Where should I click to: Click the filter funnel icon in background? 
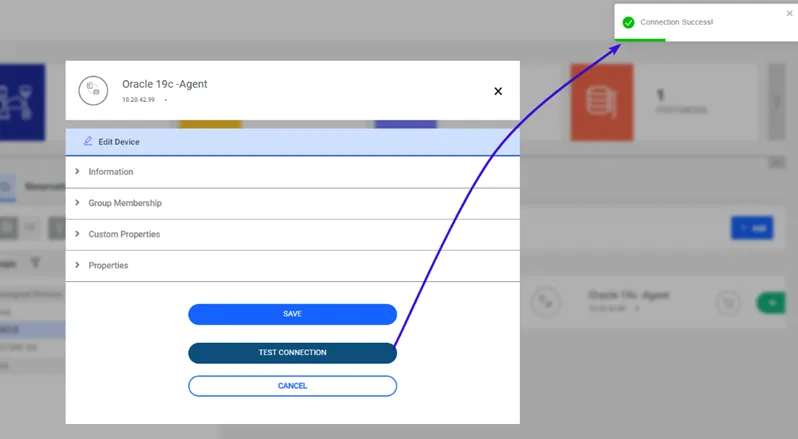[x=35, y=263]
